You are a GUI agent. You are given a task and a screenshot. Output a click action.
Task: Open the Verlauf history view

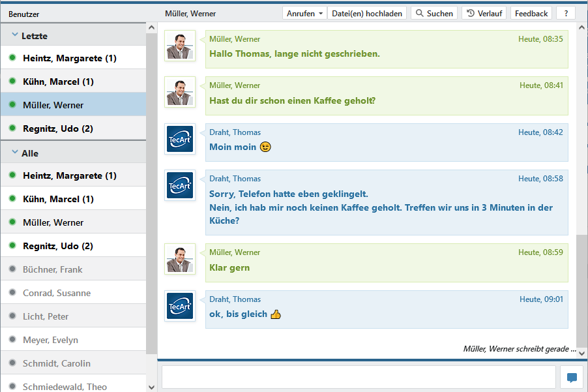[x=484, y=13]
